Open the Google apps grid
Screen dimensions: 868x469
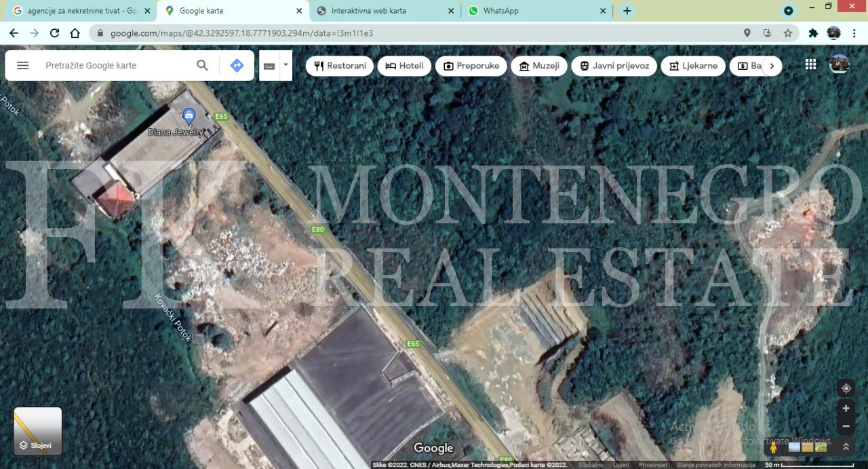[x=810, y=64]
